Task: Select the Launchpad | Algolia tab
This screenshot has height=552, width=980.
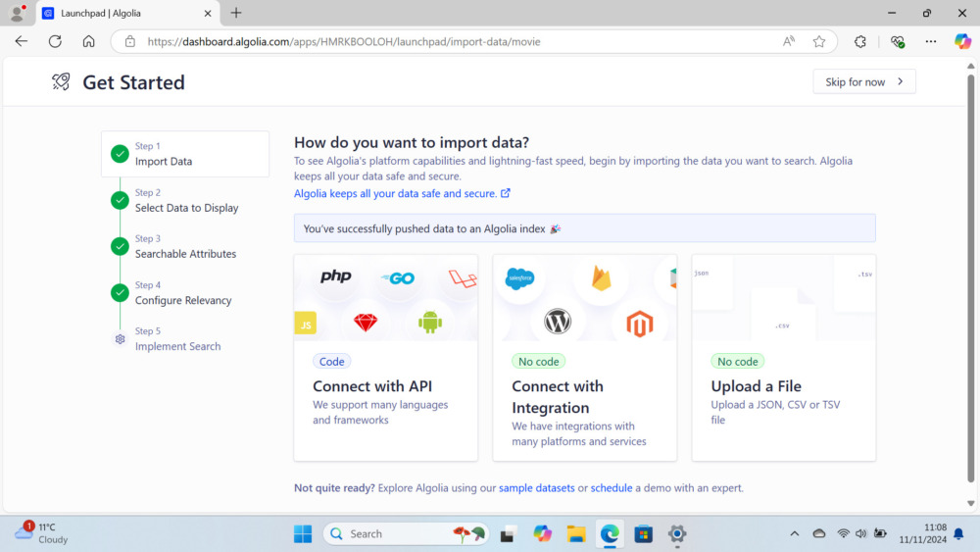Action: 127,13
